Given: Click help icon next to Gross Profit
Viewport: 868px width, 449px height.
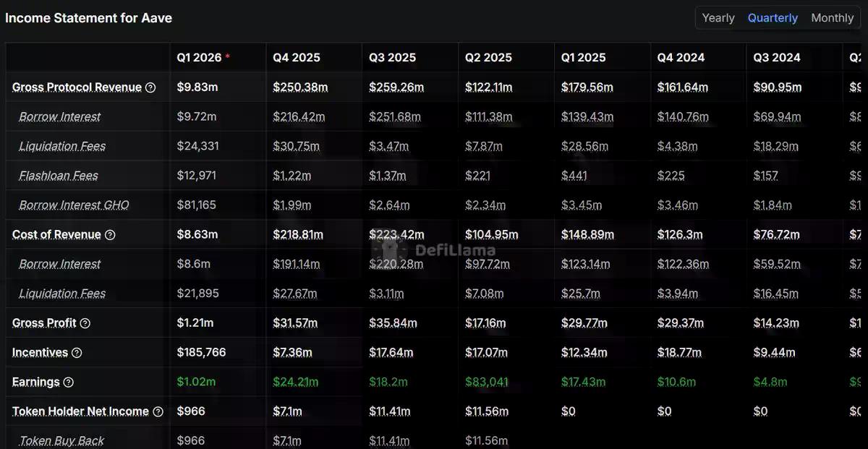Looking at the screenshot, I should 85,323.
